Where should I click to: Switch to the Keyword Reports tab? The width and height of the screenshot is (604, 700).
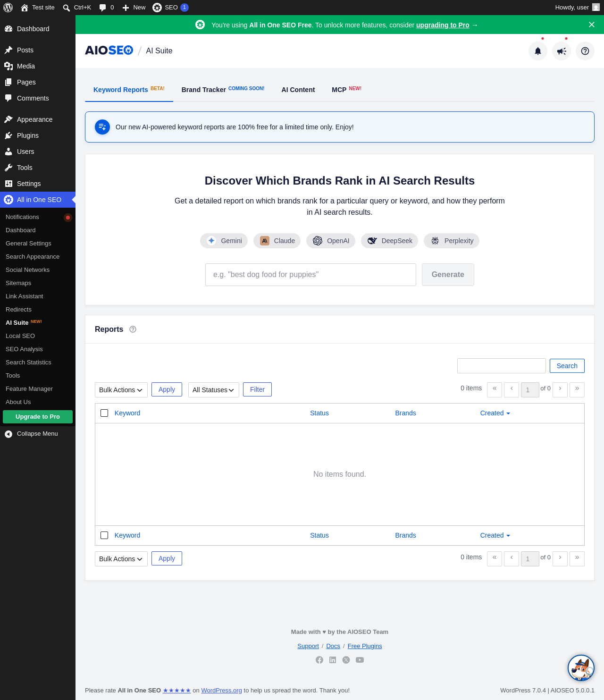coord(129,90)
